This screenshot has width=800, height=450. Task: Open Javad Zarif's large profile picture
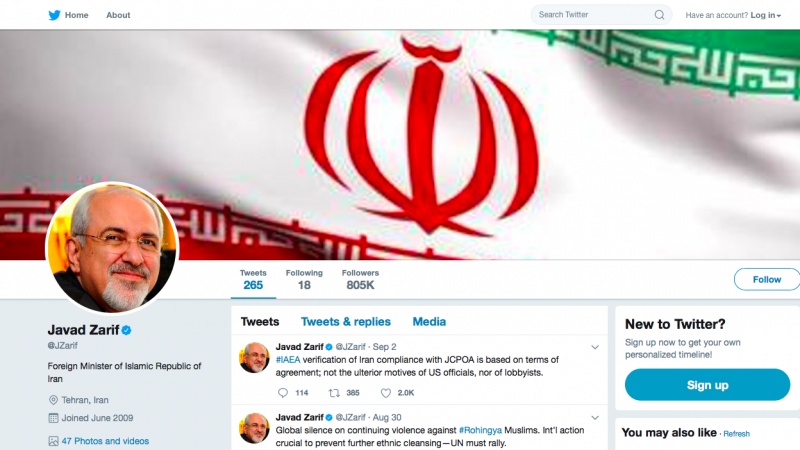pos(112,248)
